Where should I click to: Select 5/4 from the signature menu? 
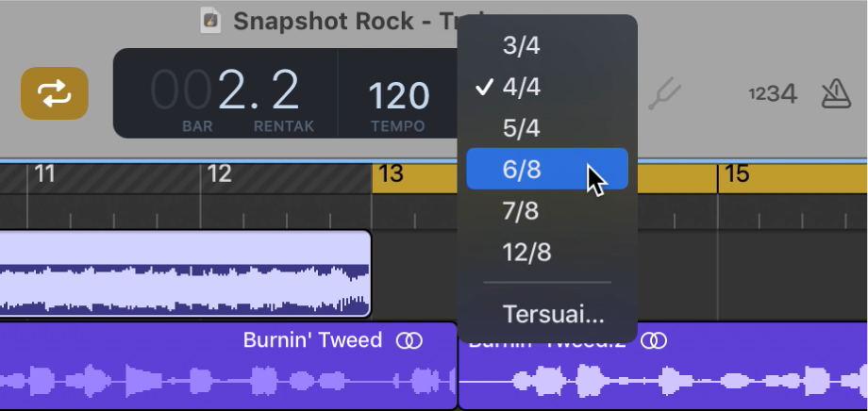click(x=522, y=128)
